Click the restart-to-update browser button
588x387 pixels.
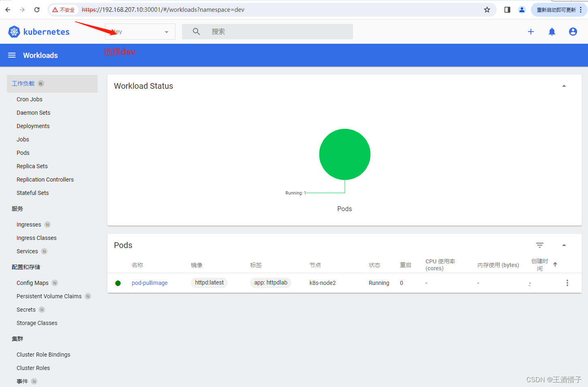point(556,10)
